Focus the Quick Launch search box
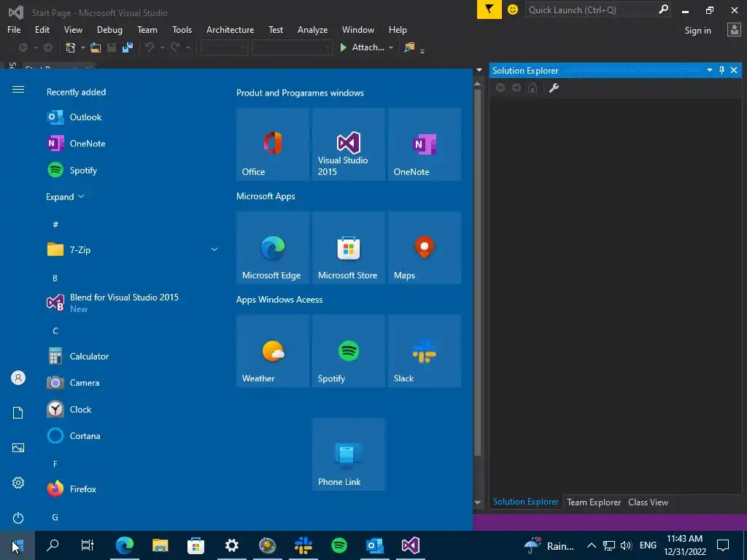Image resolution: width=747 pixels, height=560 pixels. pyautogui.click(x=598, y=9)
